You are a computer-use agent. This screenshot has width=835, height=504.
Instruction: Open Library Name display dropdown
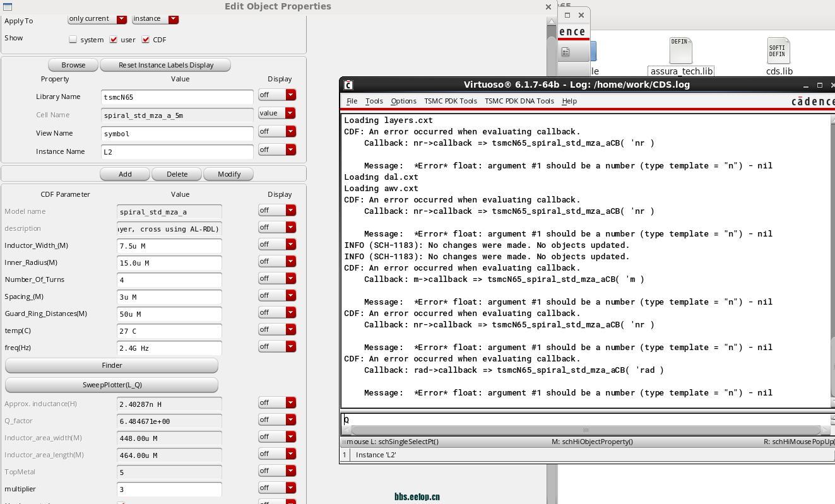coord(277,95)
